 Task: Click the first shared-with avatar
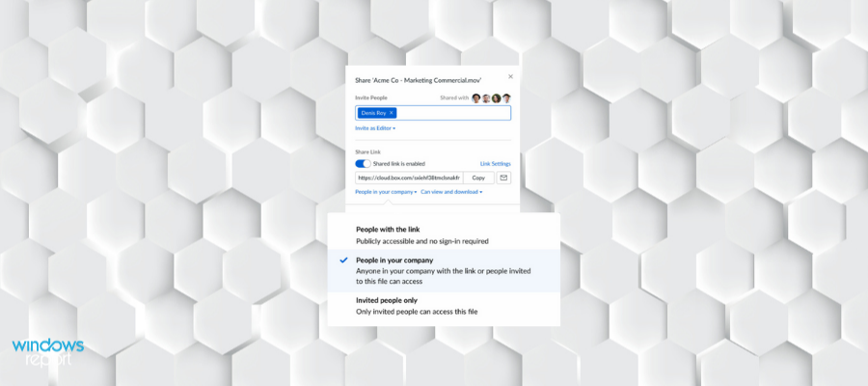click(x=476, y=98)
